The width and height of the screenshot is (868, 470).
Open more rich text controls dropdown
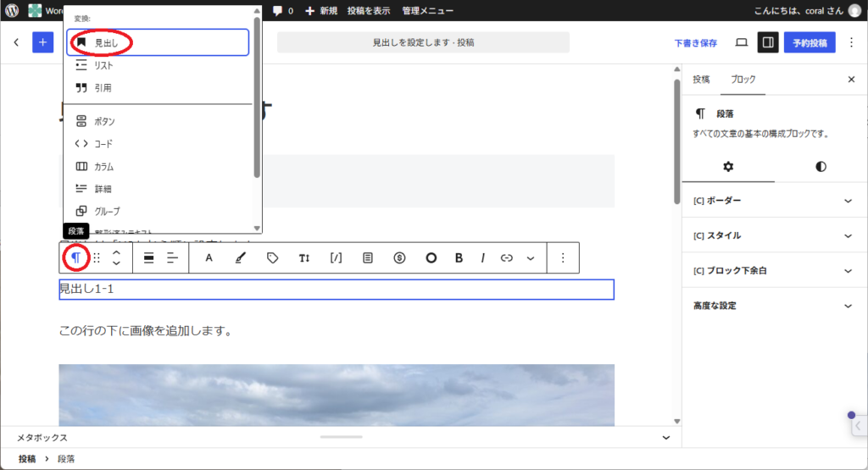(531, 257)
